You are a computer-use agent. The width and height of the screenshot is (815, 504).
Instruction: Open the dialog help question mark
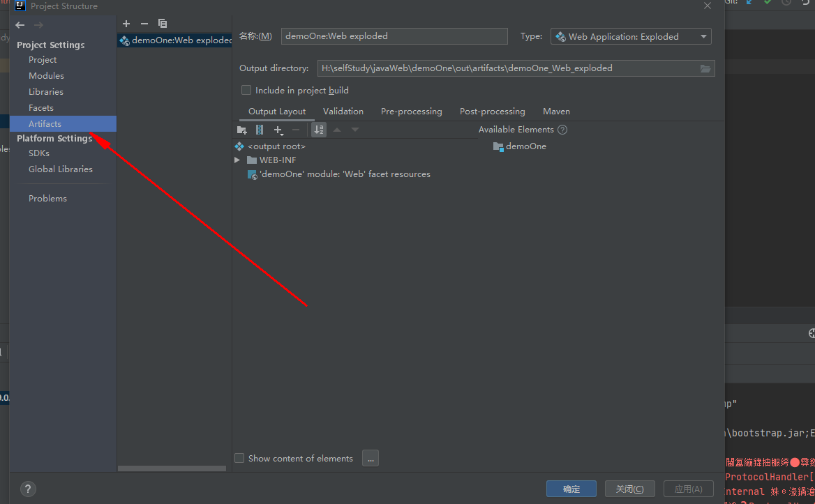point(28,489)
